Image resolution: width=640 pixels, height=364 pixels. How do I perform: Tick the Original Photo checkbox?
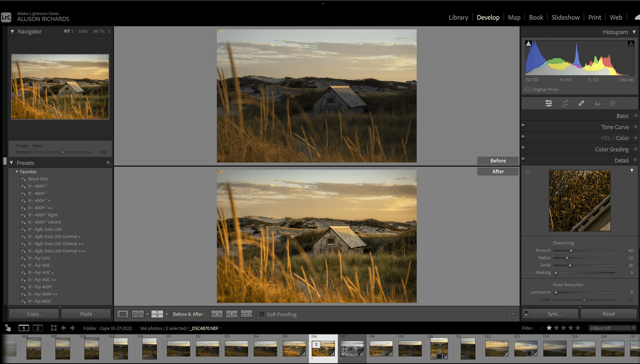527,89
